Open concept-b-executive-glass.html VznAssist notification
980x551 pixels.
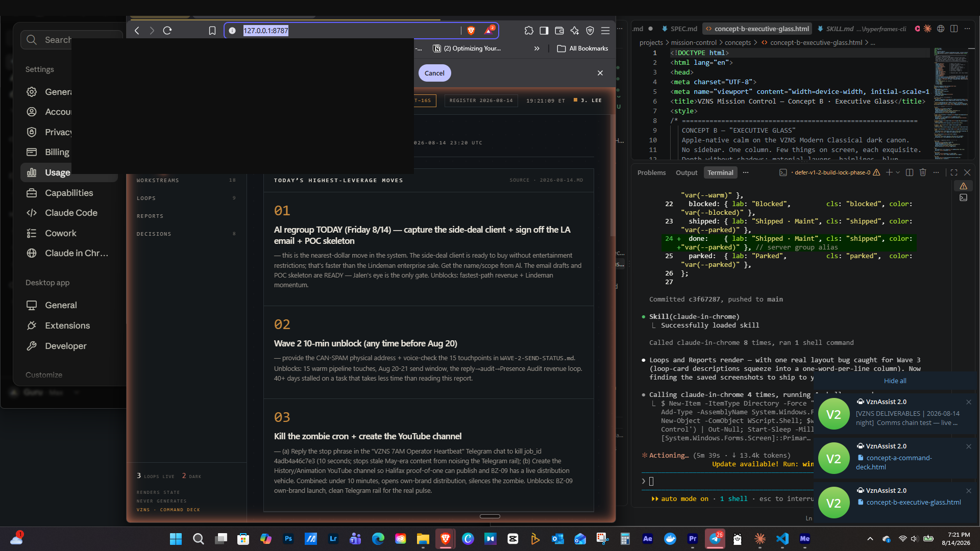click(x=895, y=502)
